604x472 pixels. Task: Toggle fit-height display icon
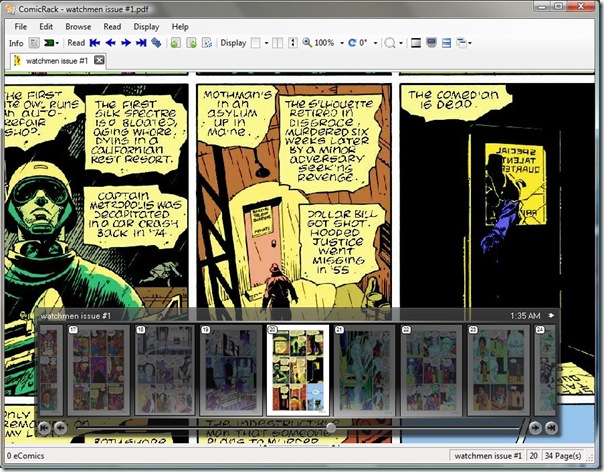293,43
